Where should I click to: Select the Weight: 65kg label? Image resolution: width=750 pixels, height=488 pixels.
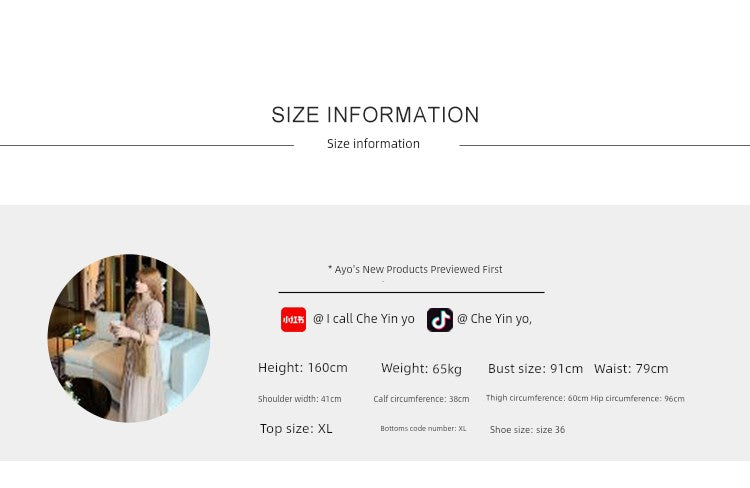tap(421, 369)
